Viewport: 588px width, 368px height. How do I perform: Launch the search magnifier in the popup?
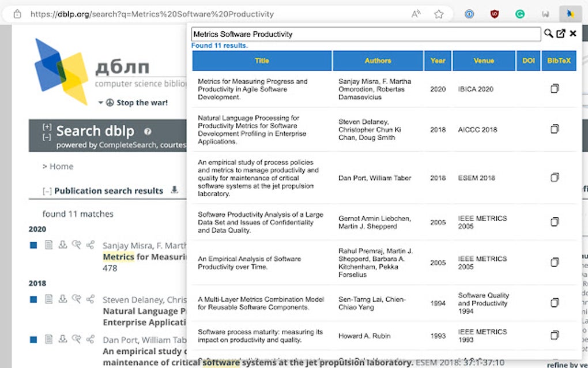point(548,34)
